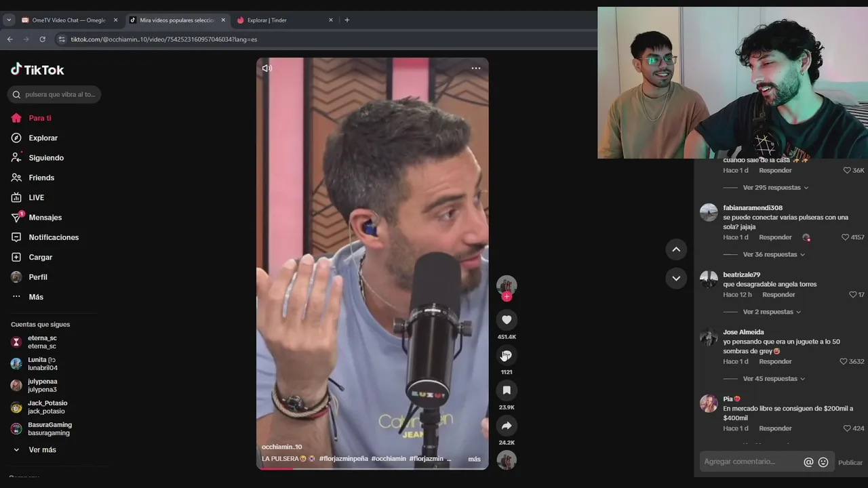This screenshot has height=488, width=868.
Task: Expand Ver 36 respuestas
Action: (x=773, y=254)
